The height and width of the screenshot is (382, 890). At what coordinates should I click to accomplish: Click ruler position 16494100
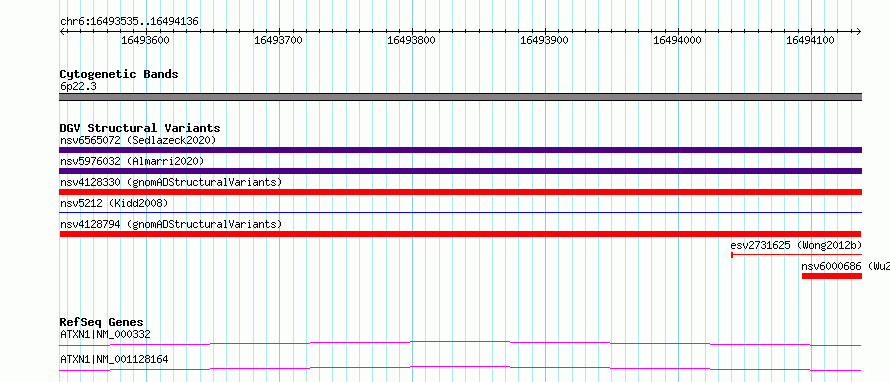(810, 40)
